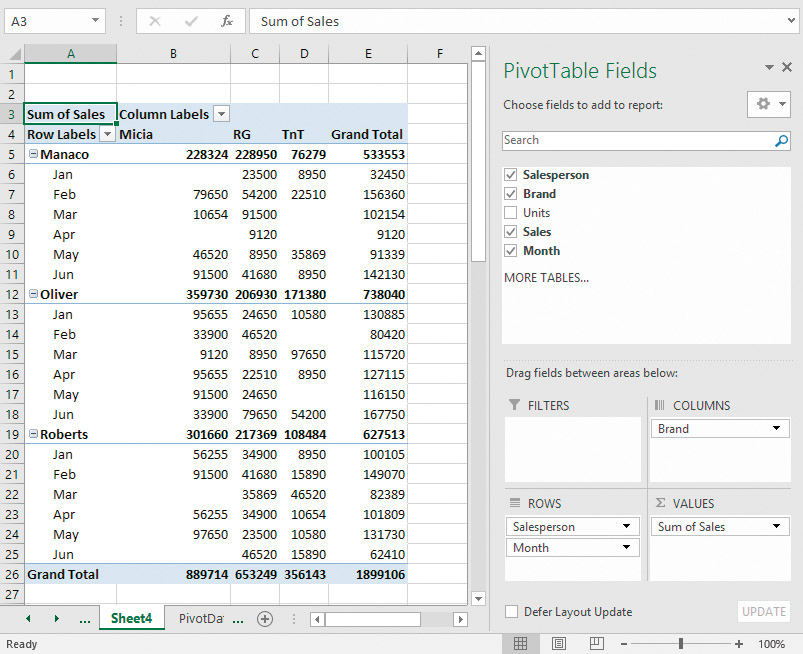The height and width of the screenshot is (654, 803).
Task: Select row 26 header
Action: click(x=12, y=574)
